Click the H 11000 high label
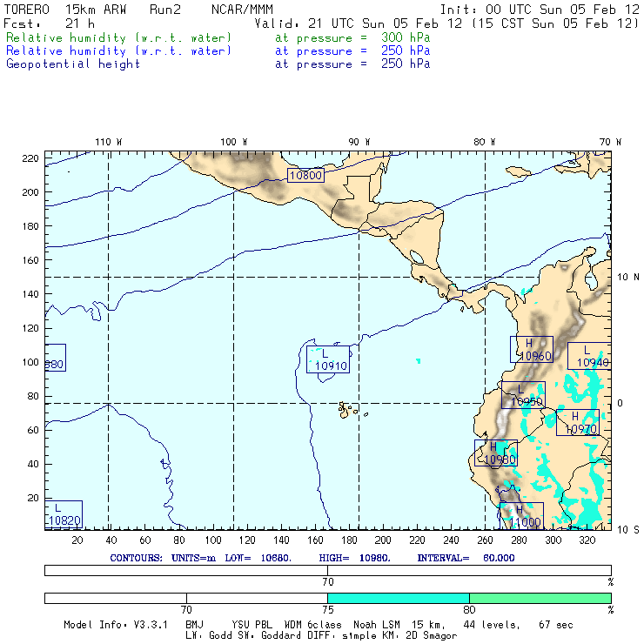 point(521,516)
